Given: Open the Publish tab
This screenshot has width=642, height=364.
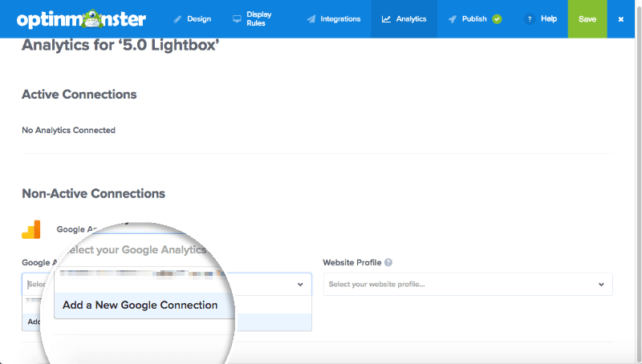Looking at the screenshot, I should coord(475,18).
